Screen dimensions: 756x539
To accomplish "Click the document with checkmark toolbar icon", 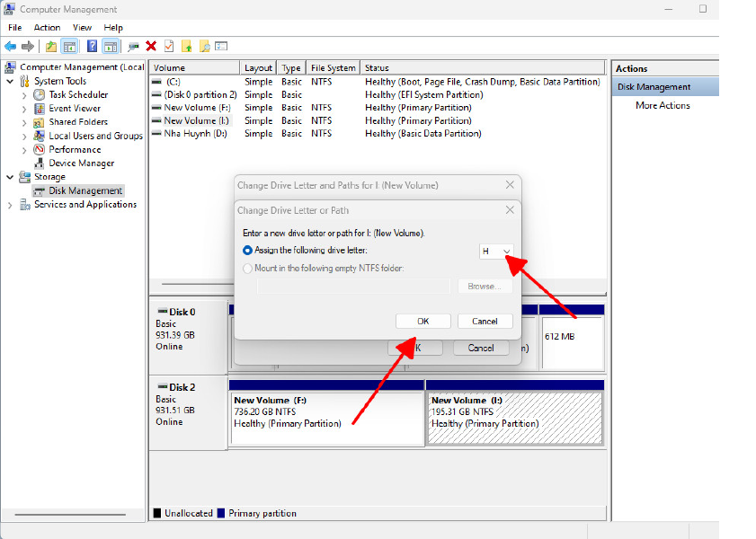I will (169, 46).
